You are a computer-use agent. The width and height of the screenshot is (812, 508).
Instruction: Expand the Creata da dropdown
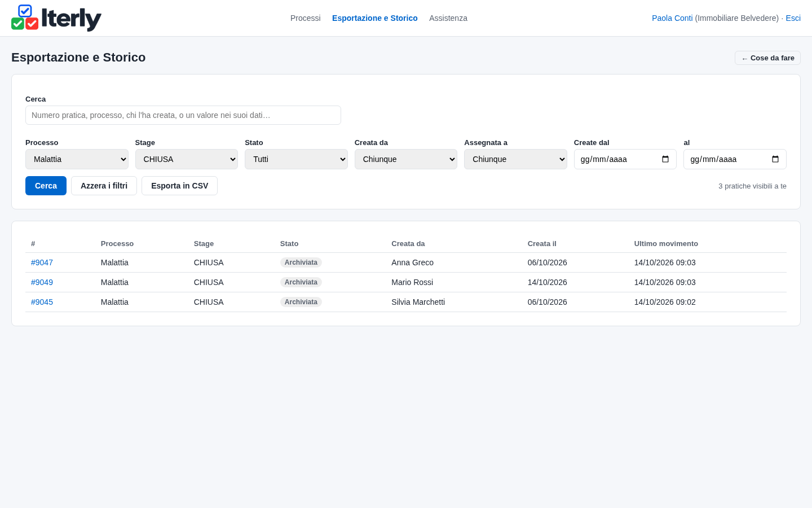tap(406, 159)
